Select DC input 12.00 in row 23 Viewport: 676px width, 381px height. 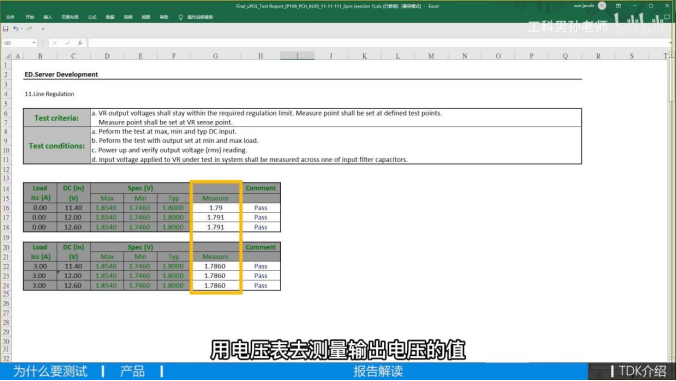click(x=73, y=276)
